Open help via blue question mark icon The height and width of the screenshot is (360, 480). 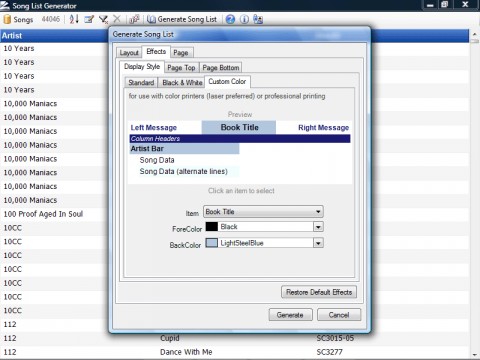click(230, 19)
